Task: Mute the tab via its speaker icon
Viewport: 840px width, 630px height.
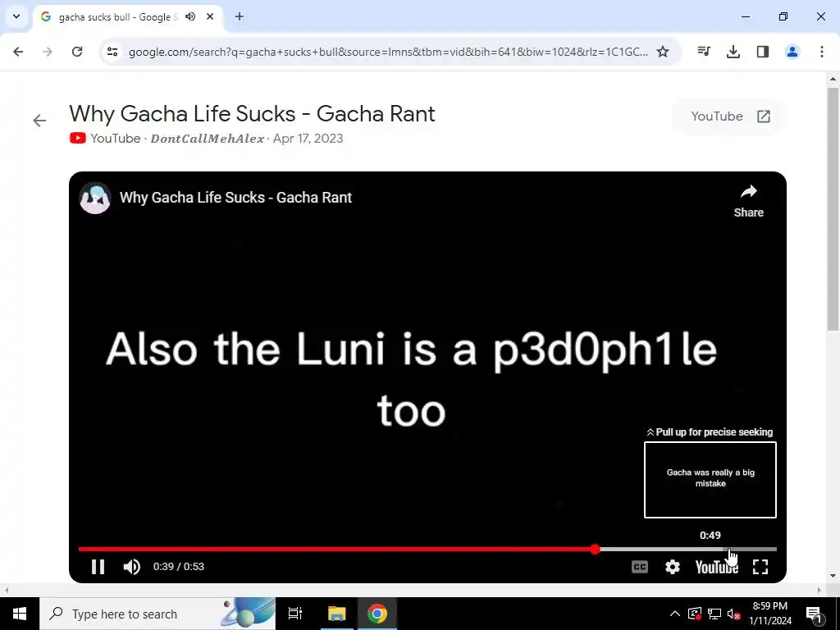Action: click(190, 16)
